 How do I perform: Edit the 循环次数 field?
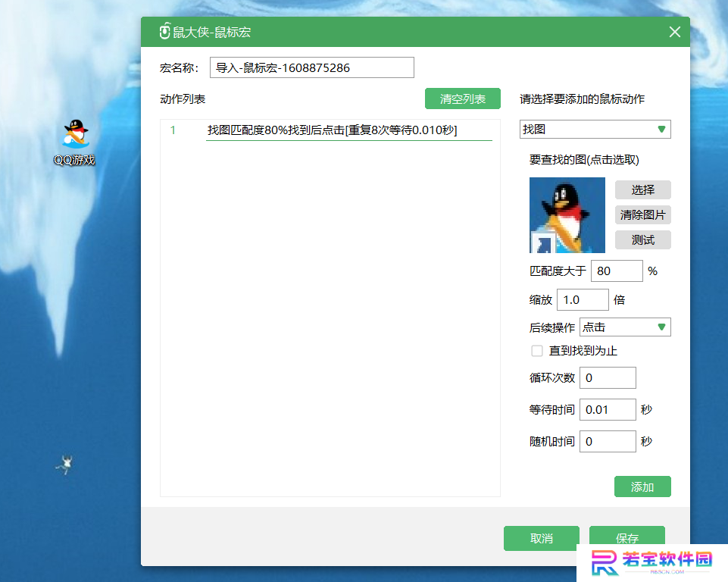pyautogui.click(x=608, y=377)
